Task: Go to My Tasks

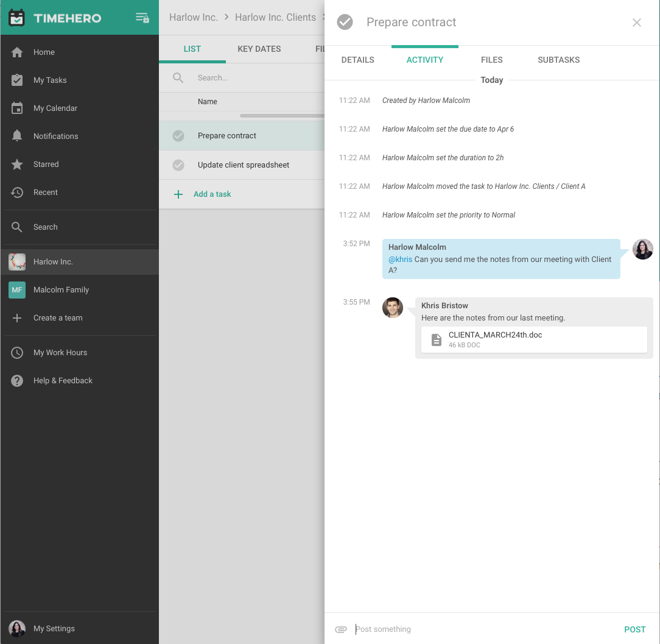Action: [x=80, y=80]
